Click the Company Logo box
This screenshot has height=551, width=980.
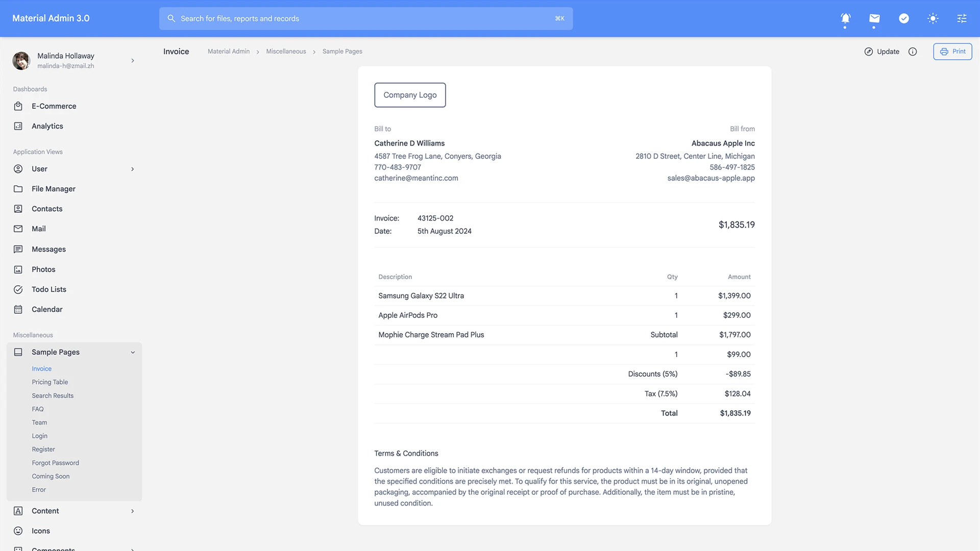tap(410, 95)
